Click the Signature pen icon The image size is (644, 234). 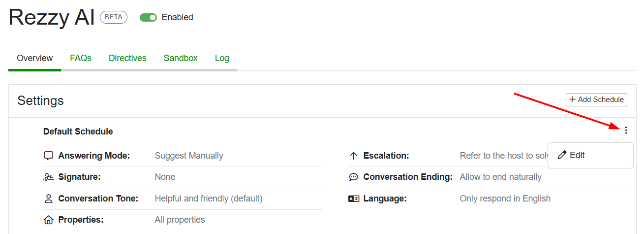(48, 177)
